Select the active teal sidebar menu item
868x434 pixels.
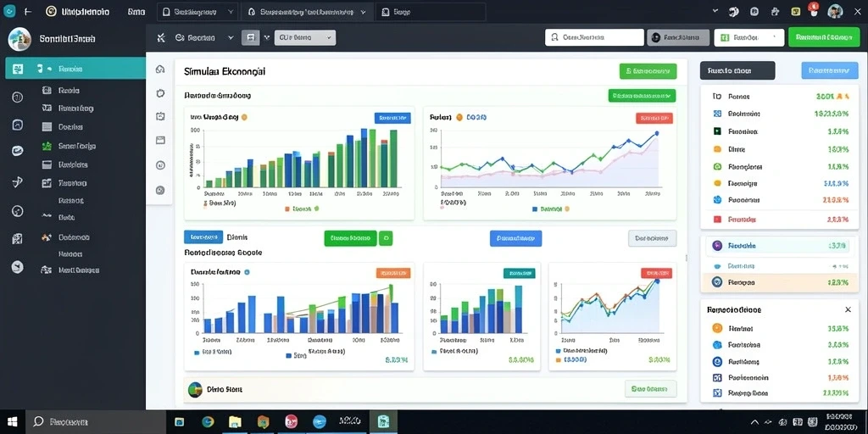(x=75, y=69)
